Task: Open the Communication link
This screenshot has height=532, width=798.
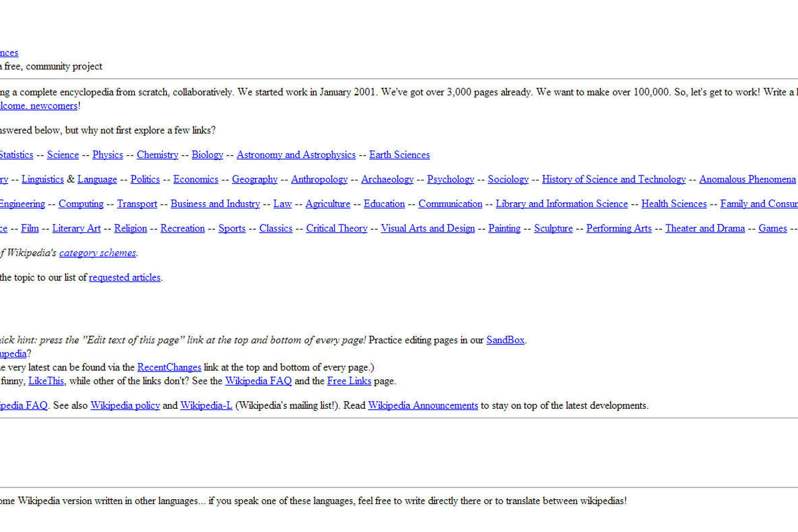Action: (450, 203)
